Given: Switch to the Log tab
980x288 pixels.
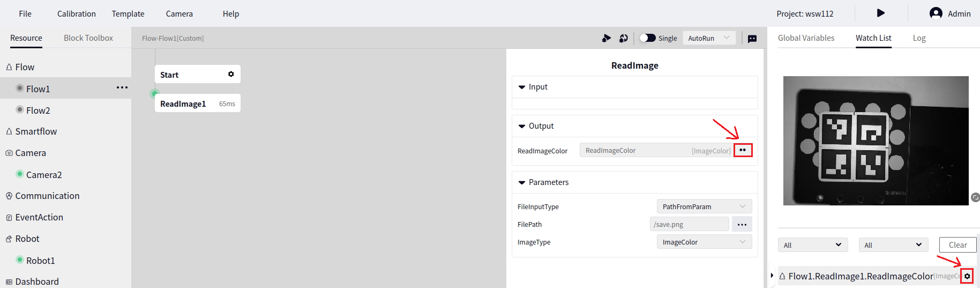Looking at the screenshot, I should [919, 38].
